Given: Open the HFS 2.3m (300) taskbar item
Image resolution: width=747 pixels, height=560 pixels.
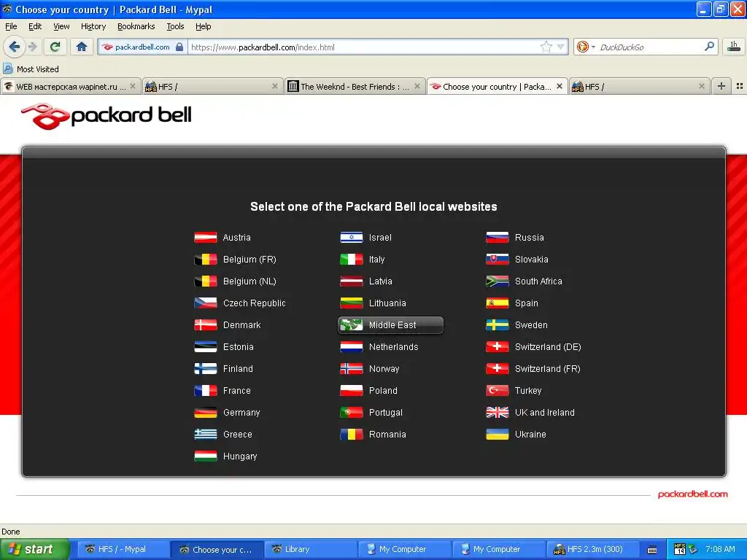Looking at the screenshot, I should (593, 549).
